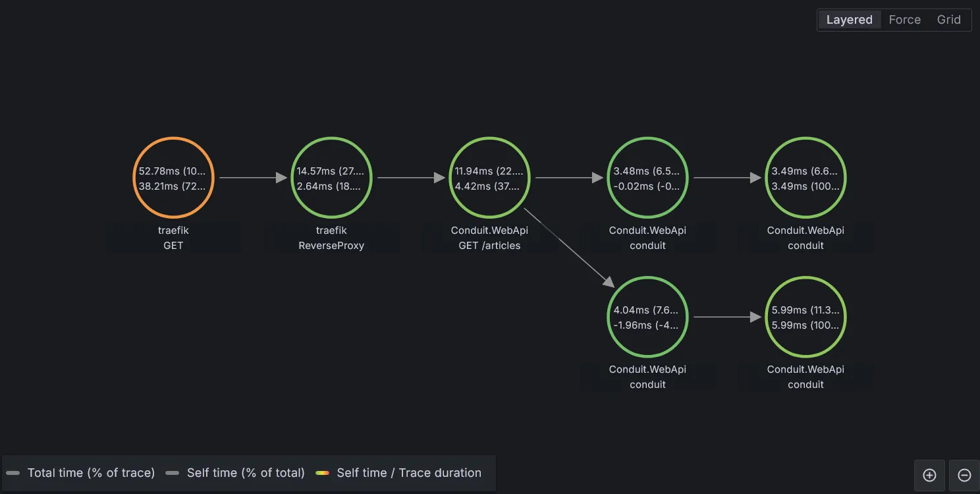Click the Self time / Trace duration label
Image resolution: width=980 pixels, height=494 pixels.
pos(408,472)
